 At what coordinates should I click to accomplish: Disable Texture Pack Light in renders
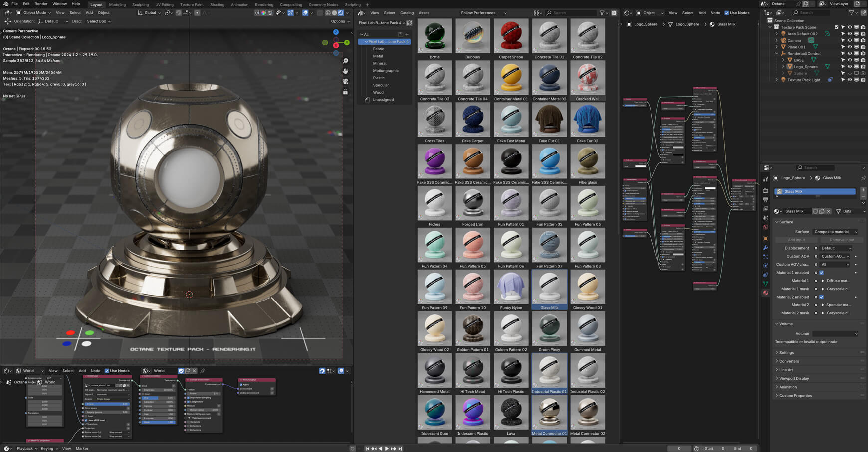863,80
